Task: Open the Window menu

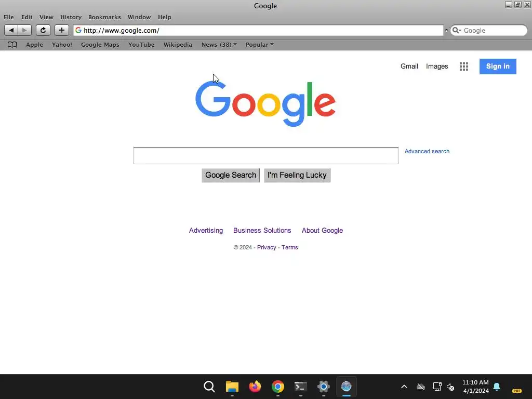Action: pos(139,17)
